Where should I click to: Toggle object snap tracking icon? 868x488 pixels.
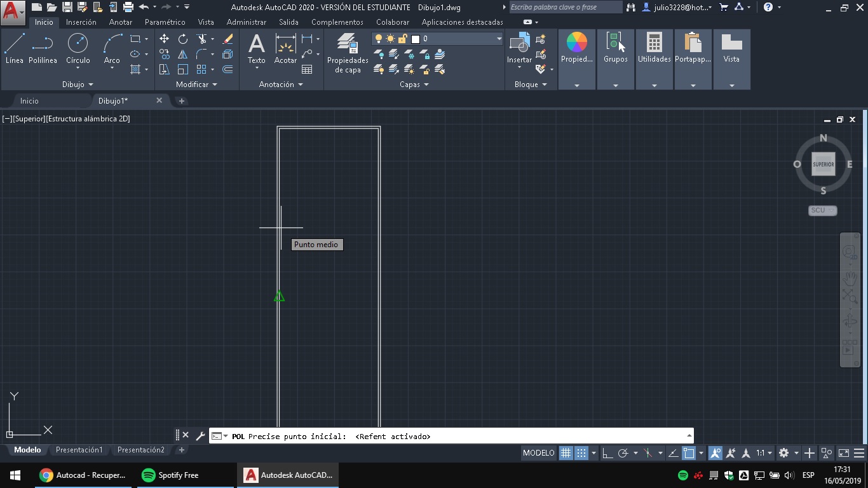pos(674,453)
